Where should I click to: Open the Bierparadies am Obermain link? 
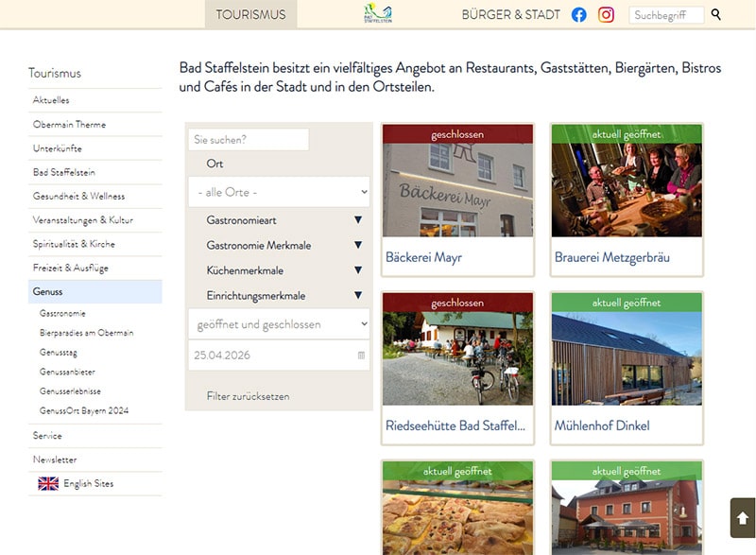(x=86, y=333)
